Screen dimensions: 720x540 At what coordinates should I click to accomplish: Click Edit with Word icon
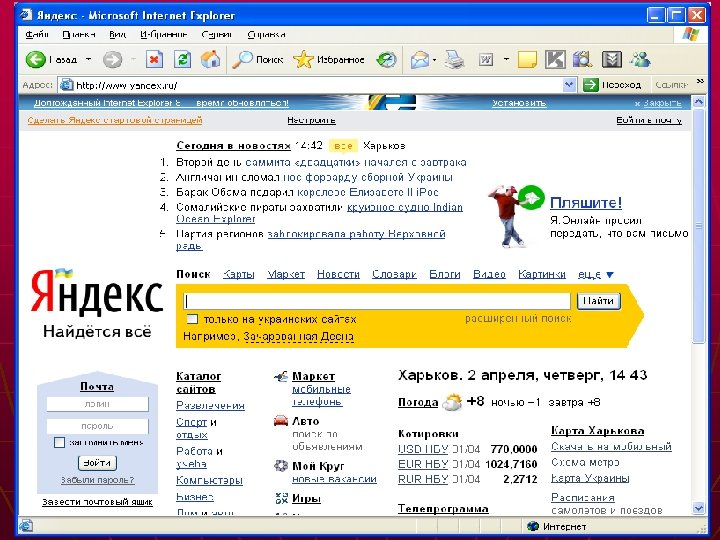click(x=486, y=60)
